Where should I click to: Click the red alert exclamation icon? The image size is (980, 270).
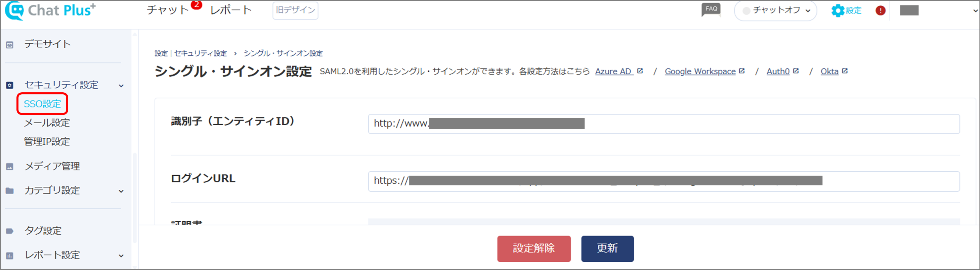[880, 11]
